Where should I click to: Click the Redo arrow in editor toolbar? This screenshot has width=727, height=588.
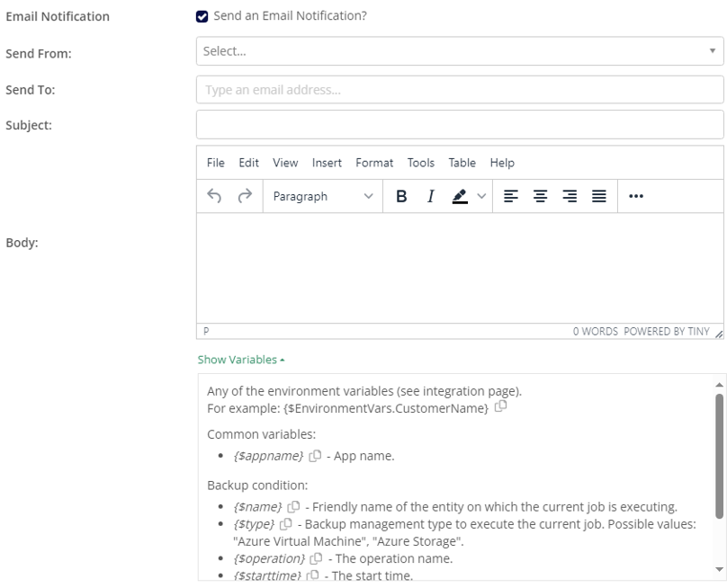[x=244, y=196]
